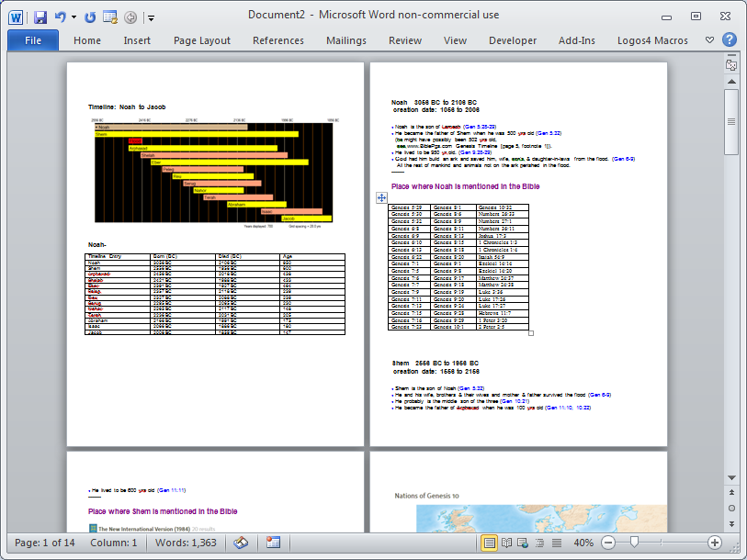Click the 40% zoom level button
This screenshot has height=560, width=747.
point(583,543)
